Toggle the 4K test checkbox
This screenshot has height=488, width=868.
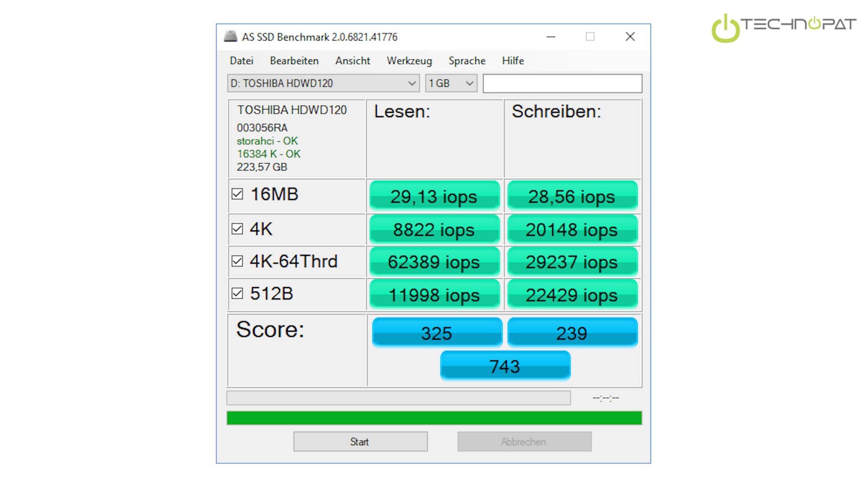[237, 229]
